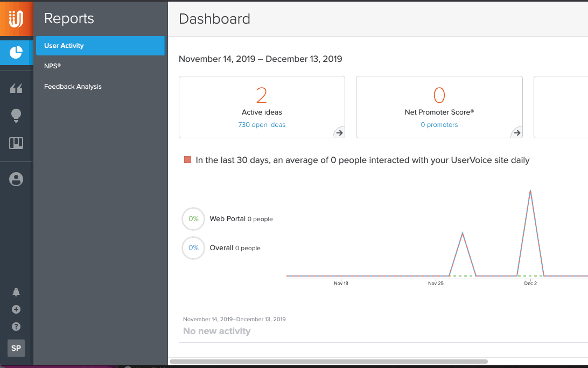Screen dimensions: 588x368
Task: Click the Web Portal label
Action: [x=227, y=219]
